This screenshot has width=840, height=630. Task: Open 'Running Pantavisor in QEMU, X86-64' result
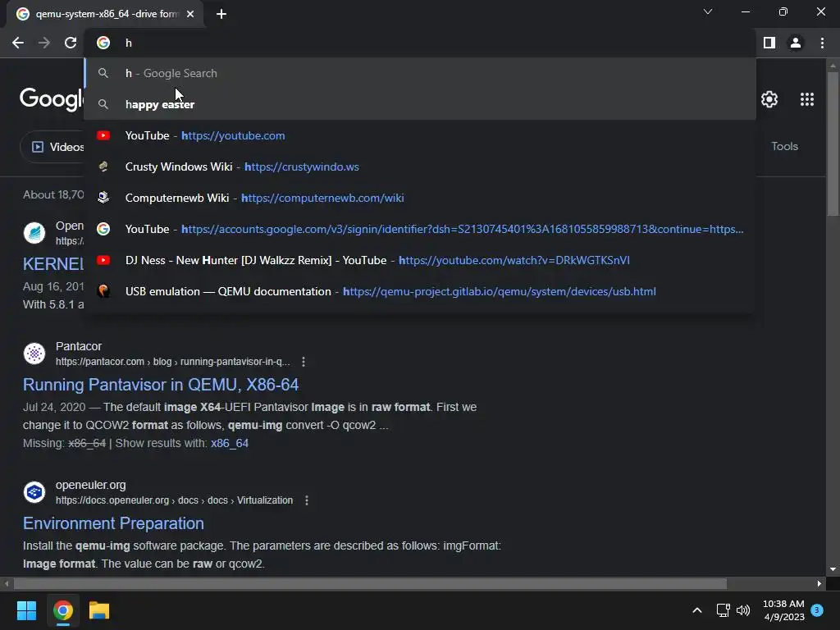coord(161,385)
